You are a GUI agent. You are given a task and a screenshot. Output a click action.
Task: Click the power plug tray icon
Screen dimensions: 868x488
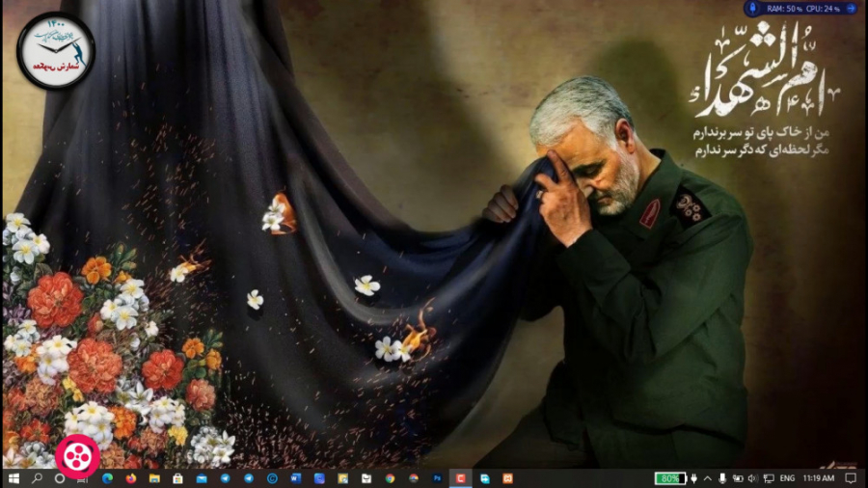coord(693,478)
